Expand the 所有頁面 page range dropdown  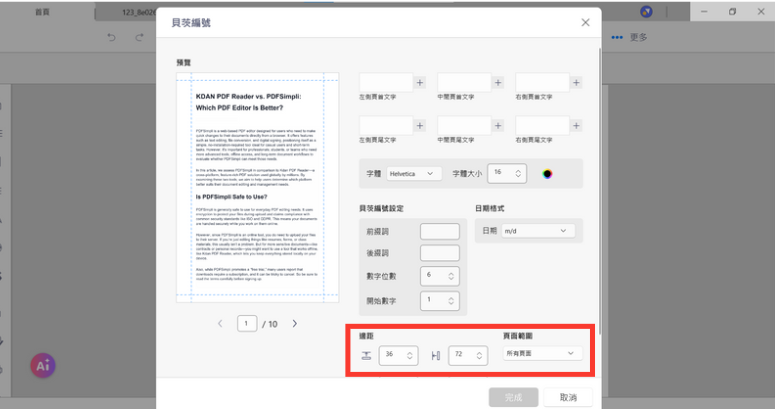point(542,353)
